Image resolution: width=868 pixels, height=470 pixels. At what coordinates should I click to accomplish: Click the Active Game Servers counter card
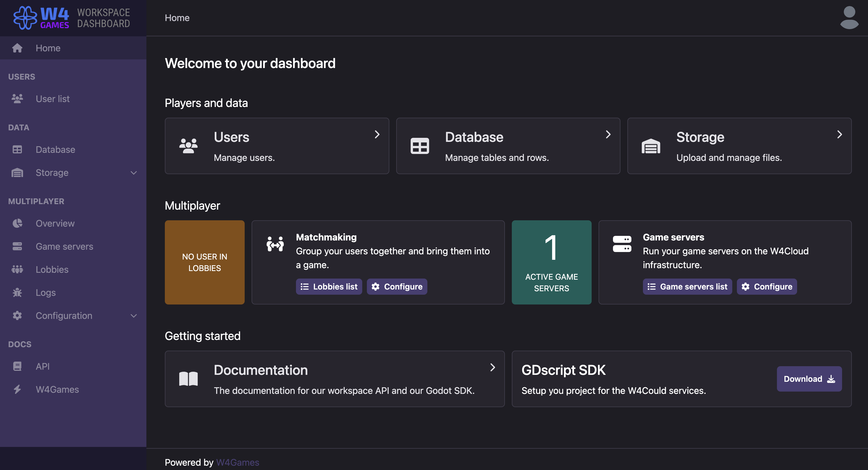551,262
